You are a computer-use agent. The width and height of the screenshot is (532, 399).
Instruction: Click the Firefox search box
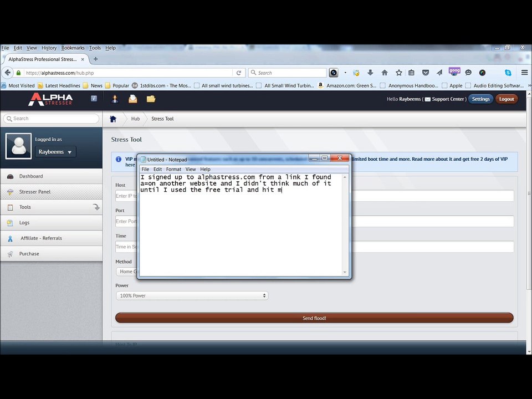click(x=288, y=73)
